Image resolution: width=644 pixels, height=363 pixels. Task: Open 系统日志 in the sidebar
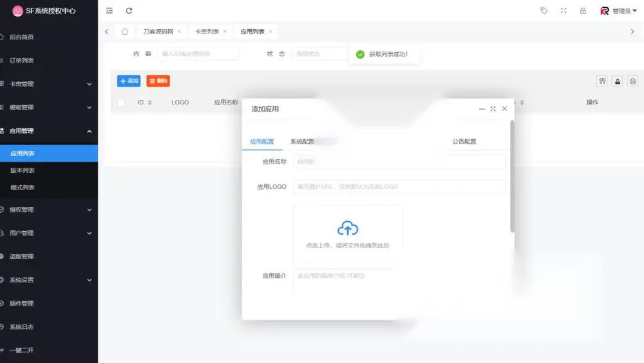[x=49, y=327]
